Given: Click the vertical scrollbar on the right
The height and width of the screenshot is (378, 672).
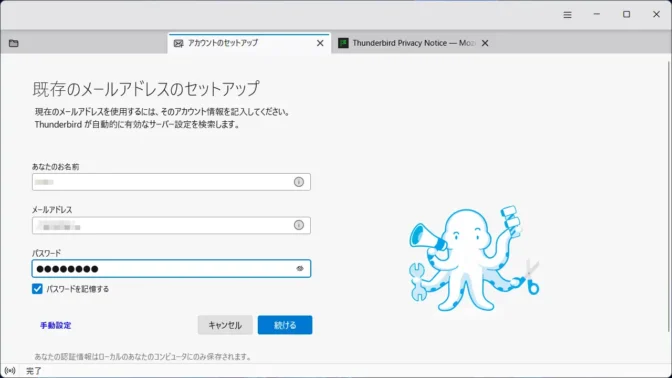Looking at the screenshot, I should coord(669,196).
